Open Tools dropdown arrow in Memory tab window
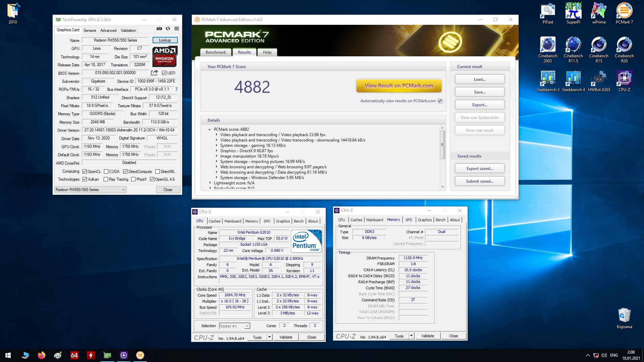644x362 pixels. [411, 336]
